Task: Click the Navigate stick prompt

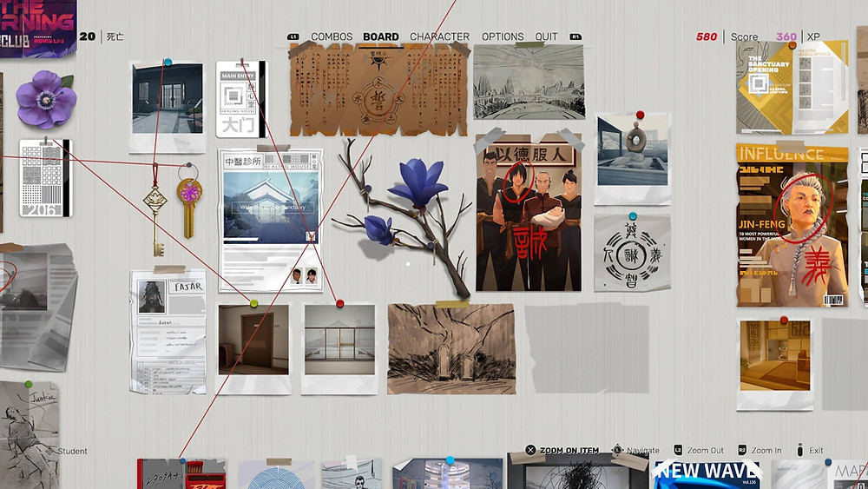Action: coord(635,450)
